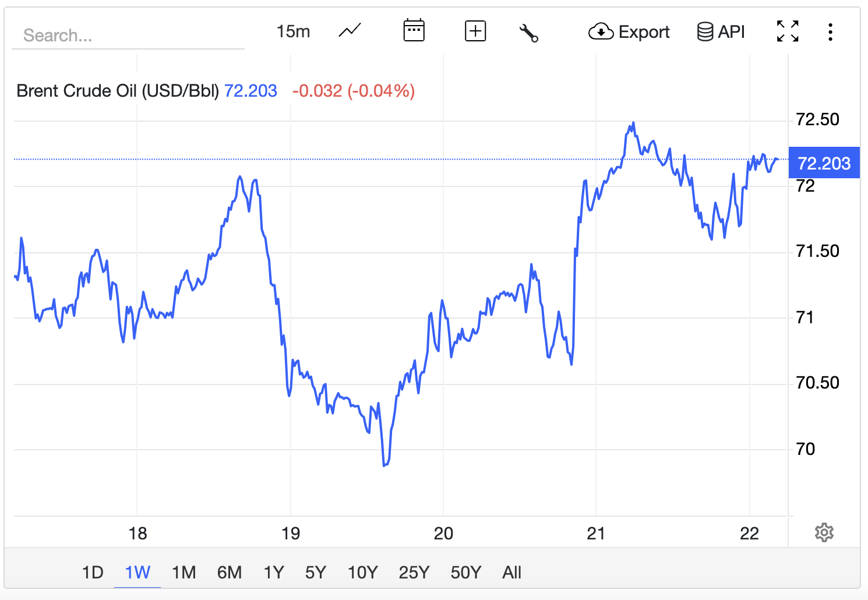Image resolution: width=868 pixels, height=600 pixels.
Task: Click the 72.203 price next to title
Action: (250, 91)
